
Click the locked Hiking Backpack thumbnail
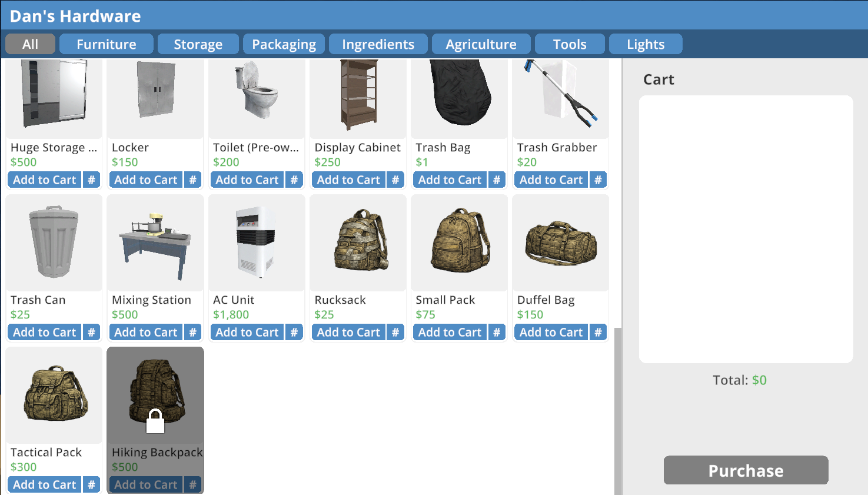(155, 394)
